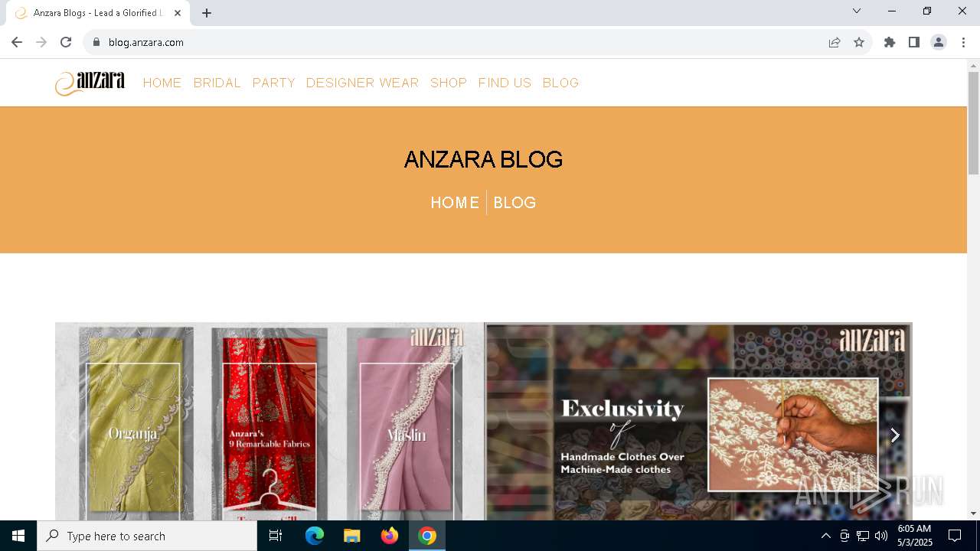Click the share page icon in address bar
The image size is (980, 551).
pos(835,42)
